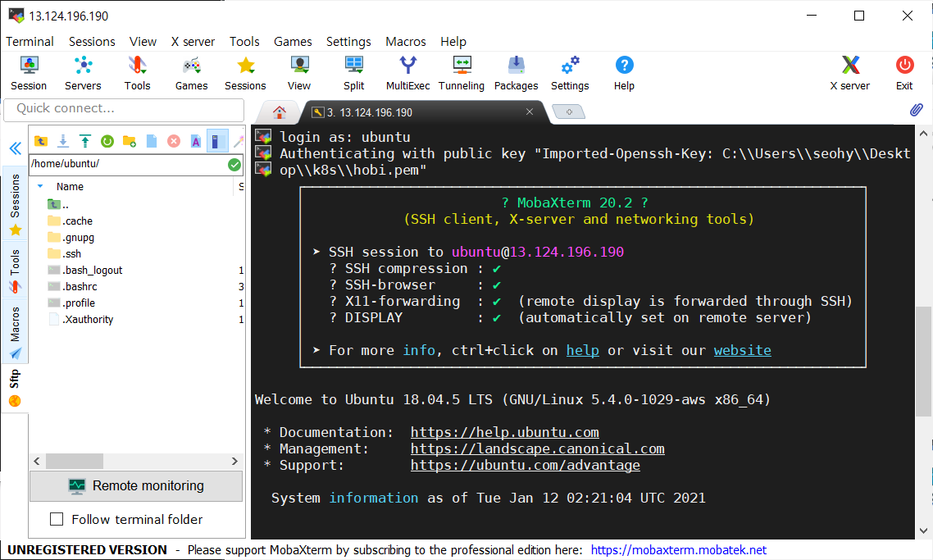The height and width of the screenshot is (560, 933).
Task: Open the View menu in menu bar
Action: (143, 42)
